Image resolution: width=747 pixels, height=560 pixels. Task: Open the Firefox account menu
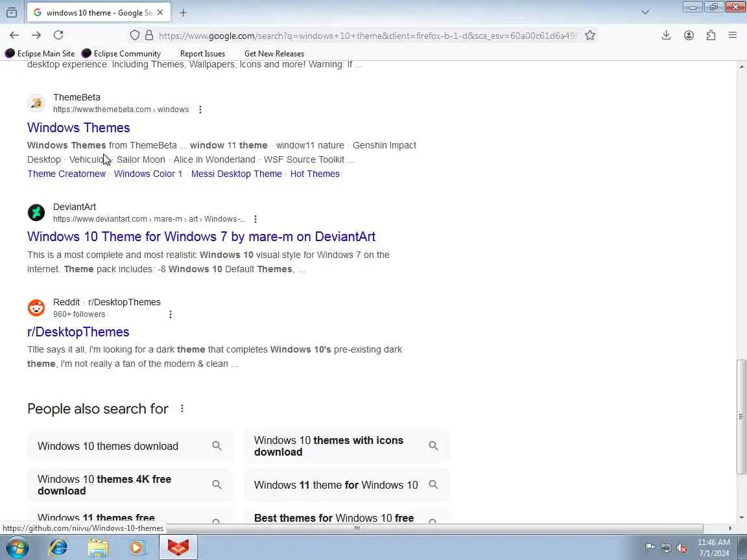[689, 35]
